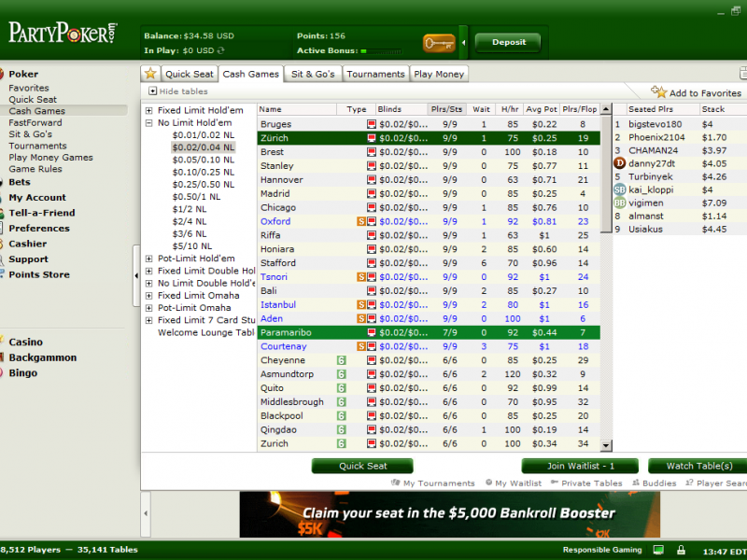Click the Add to Favorites star icon
This screenshot has height=560, width=747.
(658, 92)
